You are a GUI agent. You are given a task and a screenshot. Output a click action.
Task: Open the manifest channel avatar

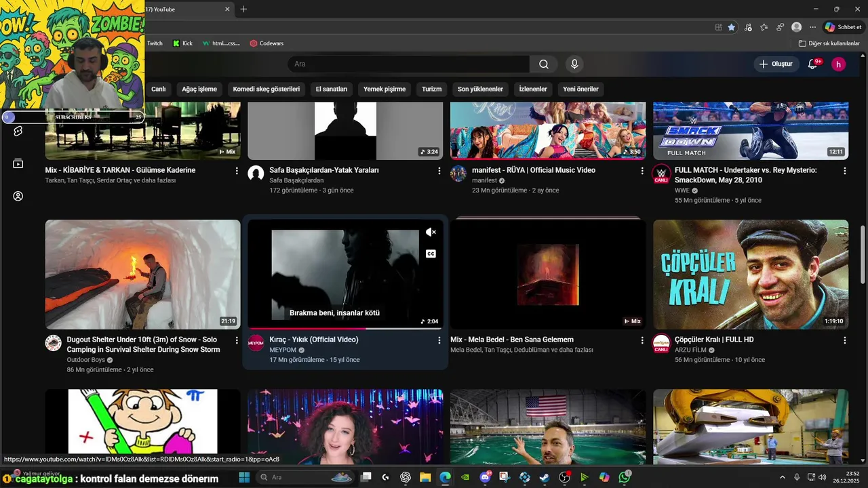(458, 173)
